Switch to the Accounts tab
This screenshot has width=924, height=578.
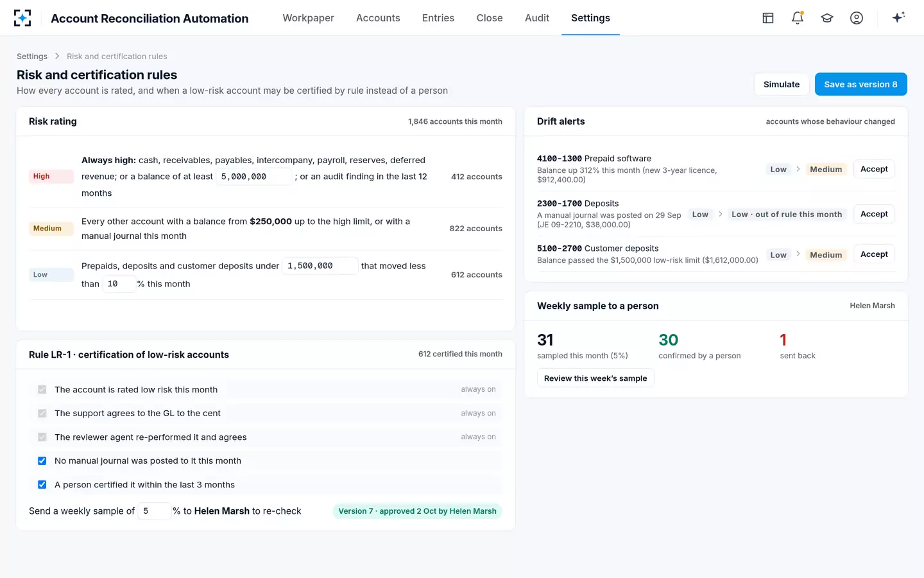click(378, 18)
